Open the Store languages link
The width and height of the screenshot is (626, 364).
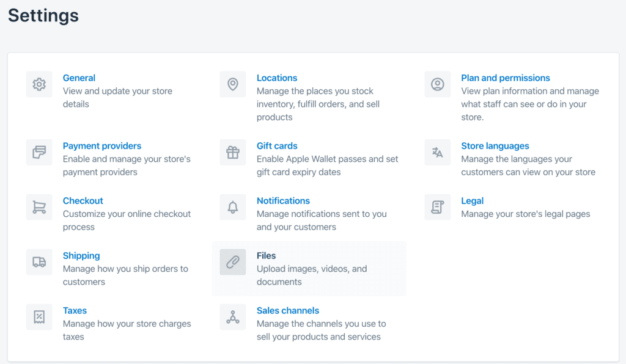point(495,145)
